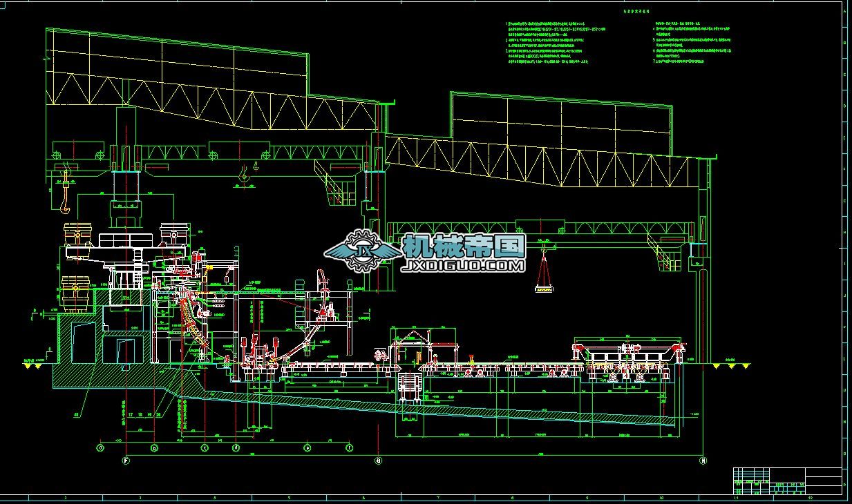Pick the axis bubble labeled e
The width and height of the screenshot is (852, 504).
point(307,447)
